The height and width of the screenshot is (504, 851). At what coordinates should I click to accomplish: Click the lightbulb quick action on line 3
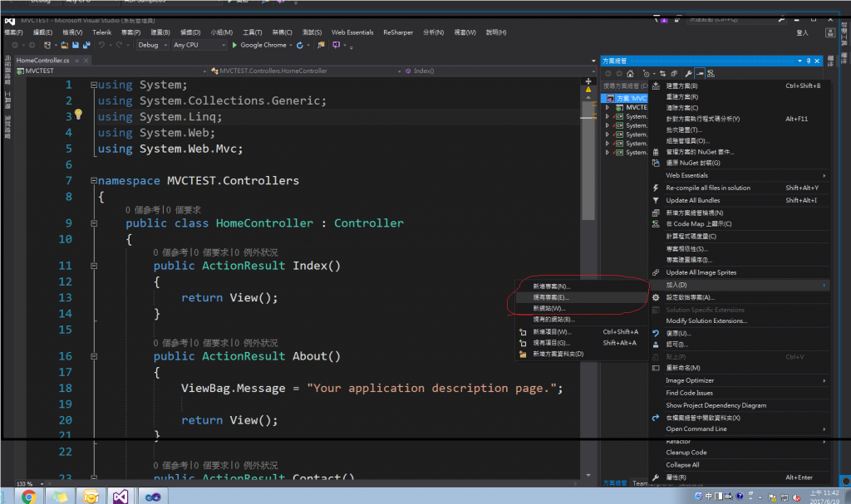(x=78, y=114)
